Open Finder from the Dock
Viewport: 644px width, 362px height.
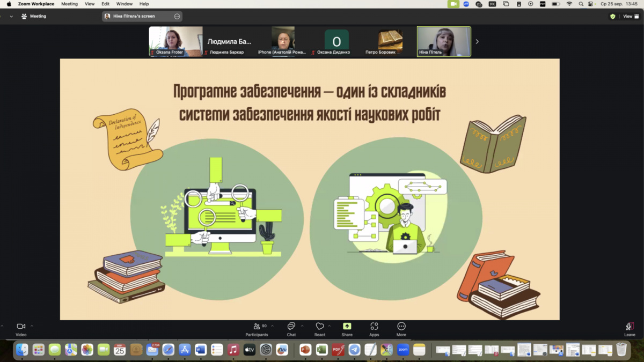tap(22, 350)
